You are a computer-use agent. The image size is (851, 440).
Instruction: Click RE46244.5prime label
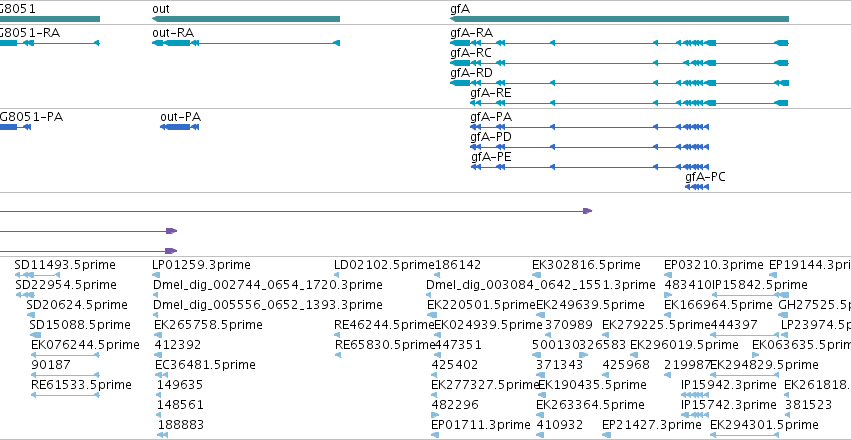pyautogui.click(x=385, y=325)
